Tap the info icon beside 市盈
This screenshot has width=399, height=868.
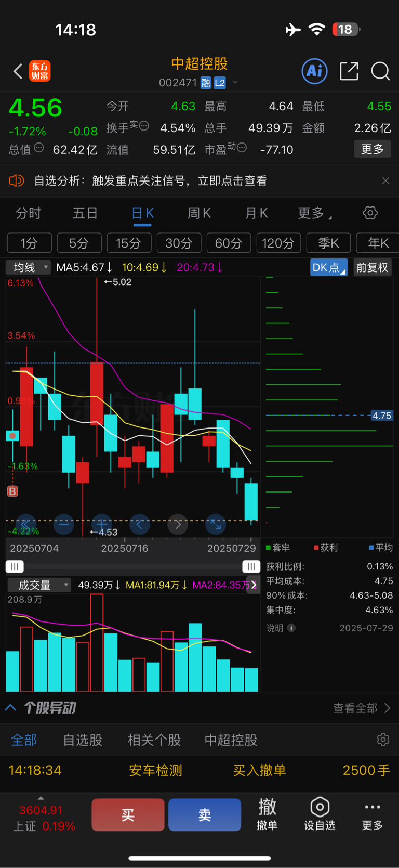click(242, 148)
